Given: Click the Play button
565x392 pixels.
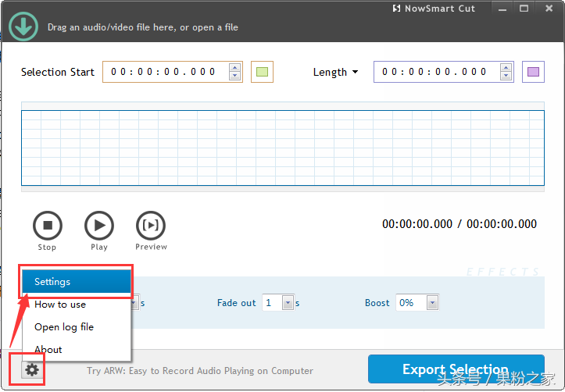Looking at the screenshot, I should (x=99, y=226).
